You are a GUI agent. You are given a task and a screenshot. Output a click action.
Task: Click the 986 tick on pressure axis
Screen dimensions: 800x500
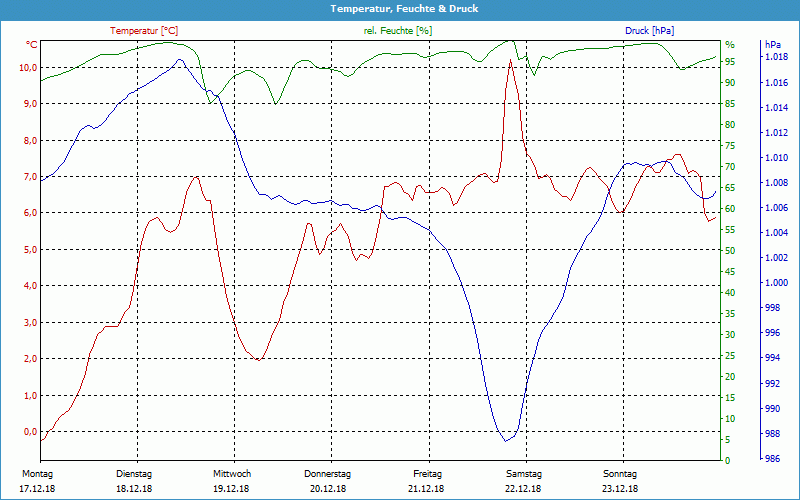coord(772,459)
